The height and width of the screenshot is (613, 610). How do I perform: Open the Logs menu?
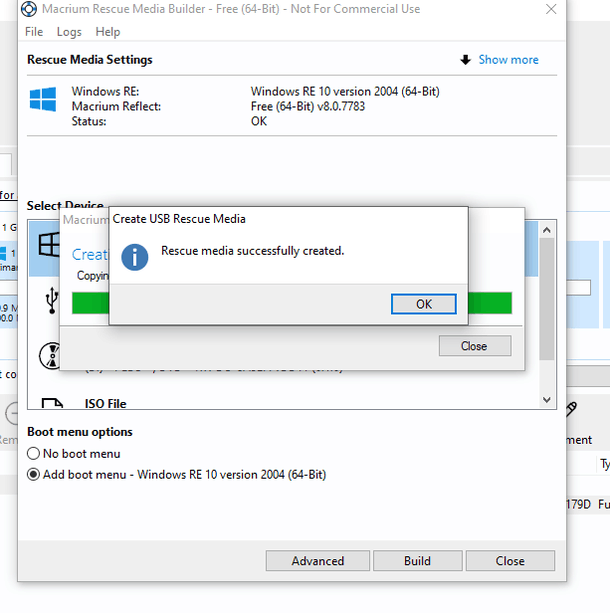[x=69, y=32]
